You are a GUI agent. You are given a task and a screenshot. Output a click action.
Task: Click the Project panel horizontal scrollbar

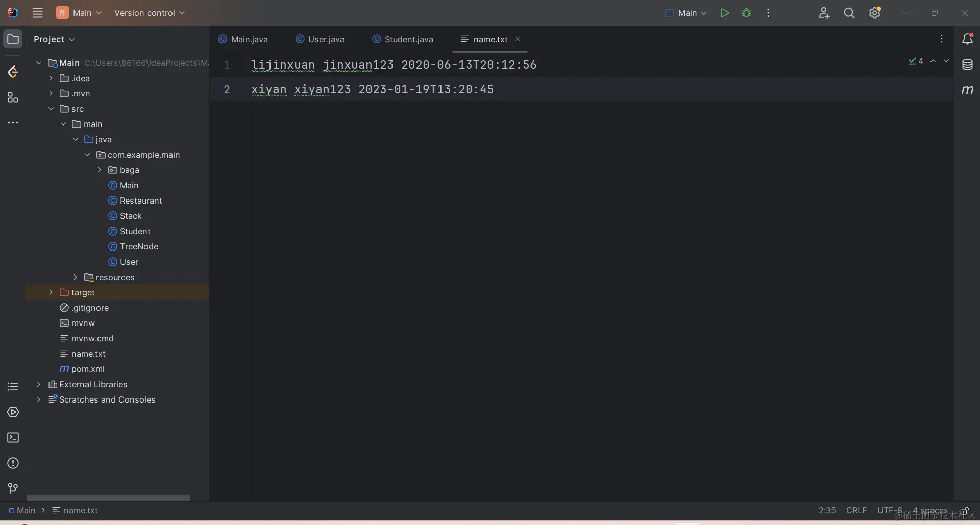coord(108,498)
